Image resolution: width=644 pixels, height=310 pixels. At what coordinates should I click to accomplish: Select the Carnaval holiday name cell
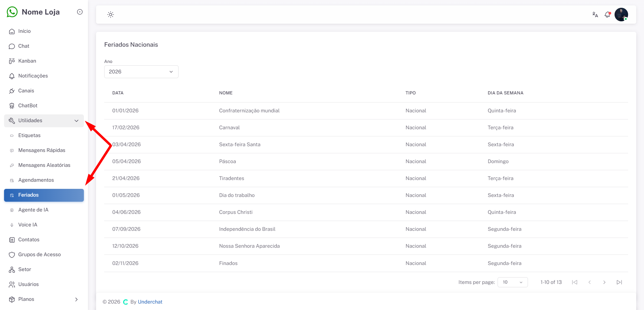click(x=229, y=128)
